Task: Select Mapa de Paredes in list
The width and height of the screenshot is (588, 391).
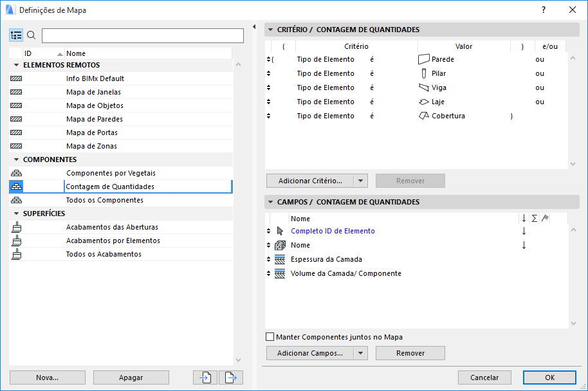Action: [95, 119]
